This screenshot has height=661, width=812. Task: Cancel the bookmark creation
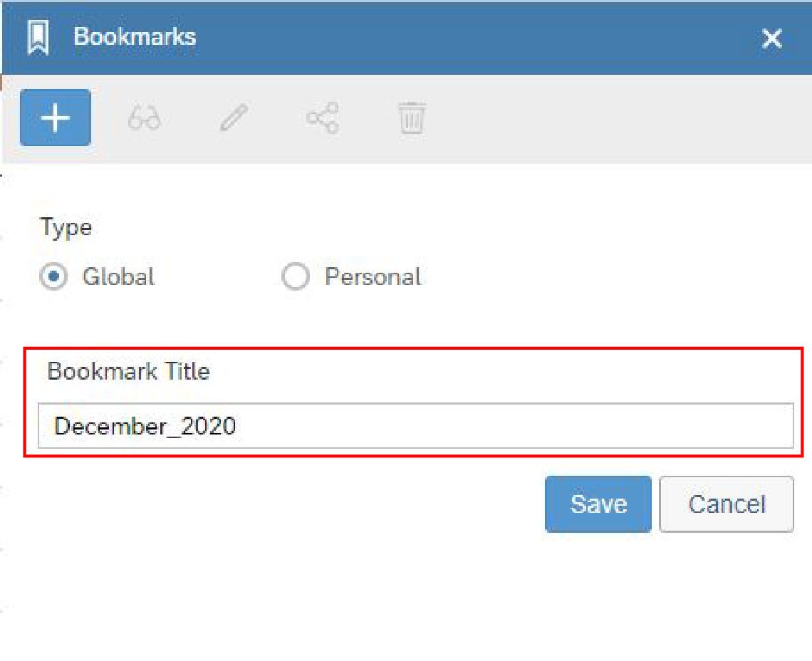pyautogui.click(x=726, y=504)
